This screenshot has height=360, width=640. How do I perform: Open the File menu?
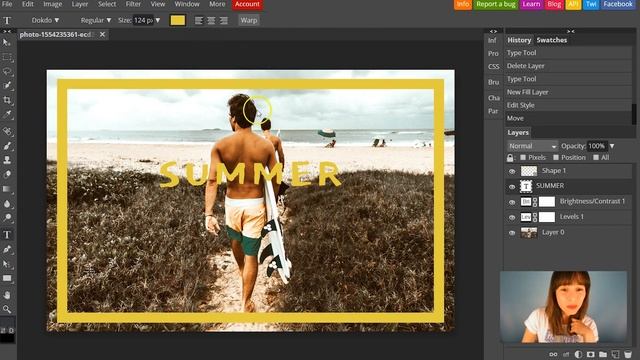pos(7,4)
